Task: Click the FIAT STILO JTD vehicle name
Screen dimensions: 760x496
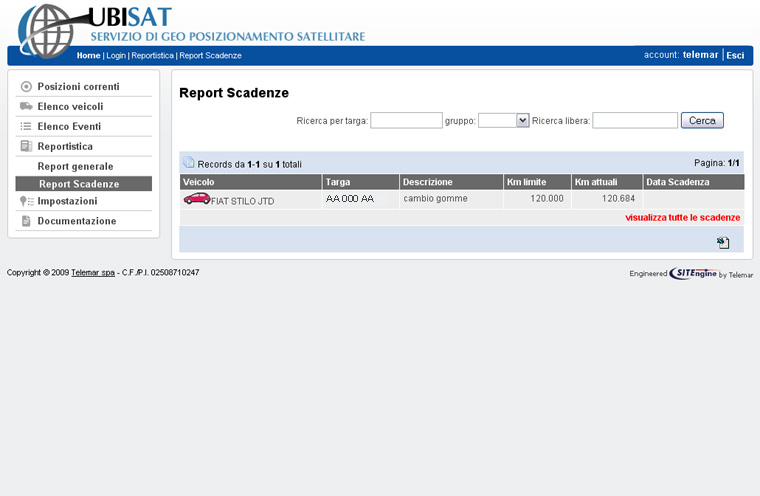Action: tap(242, 201)
